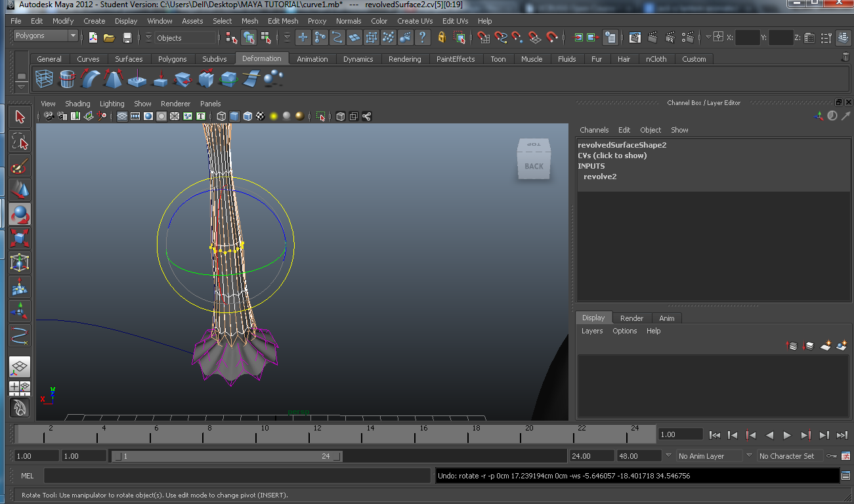Toggle Snap to points magnet
This screenshot has width=854, height=504.
tap(518, 37)
